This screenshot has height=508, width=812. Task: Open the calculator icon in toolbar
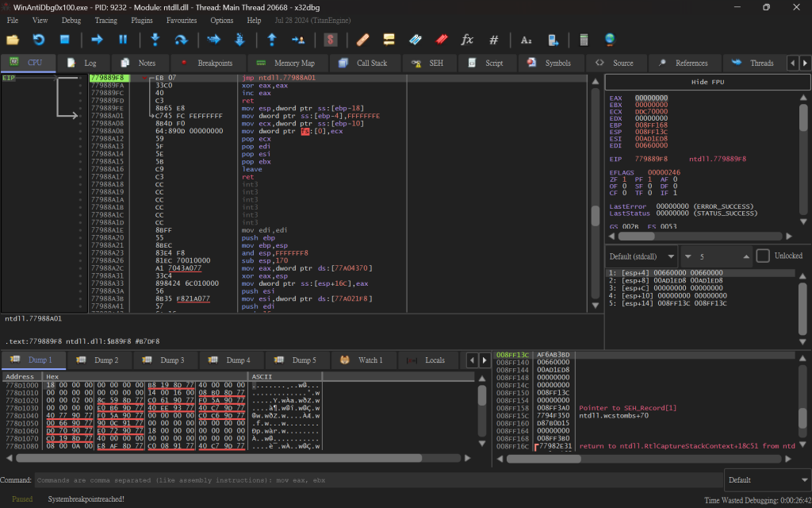[584, 39]
